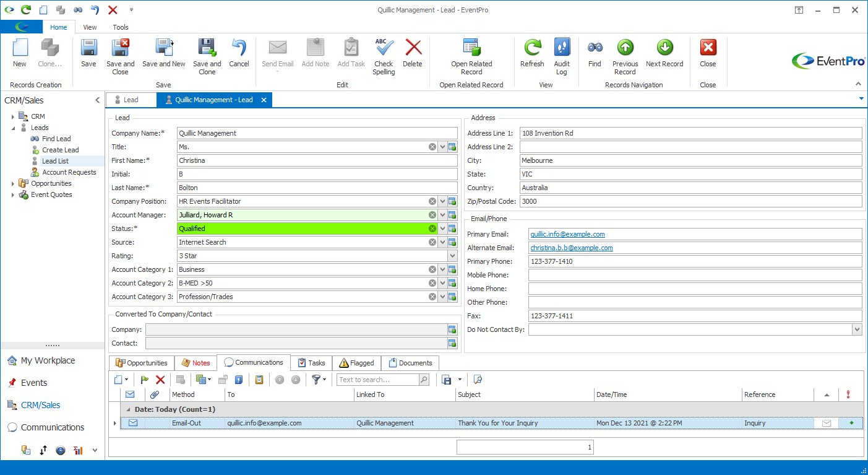Click the quillic.info@example.com primary email link
Image resolution: width=868 pixels, height=475 pixels.
[x=568, y=234]
